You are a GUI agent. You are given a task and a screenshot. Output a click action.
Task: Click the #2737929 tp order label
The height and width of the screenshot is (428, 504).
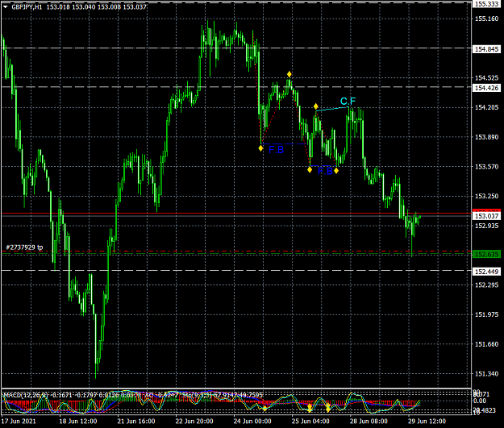click(x=24, y=247)
